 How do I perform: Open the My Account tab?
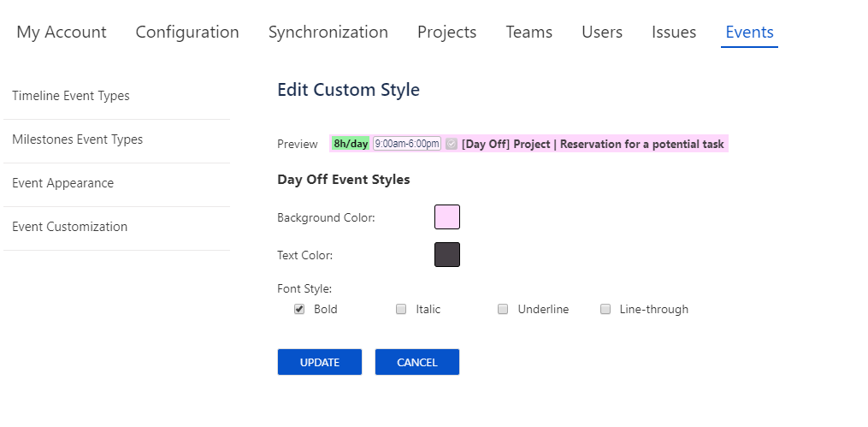click(x=62, y=33)
